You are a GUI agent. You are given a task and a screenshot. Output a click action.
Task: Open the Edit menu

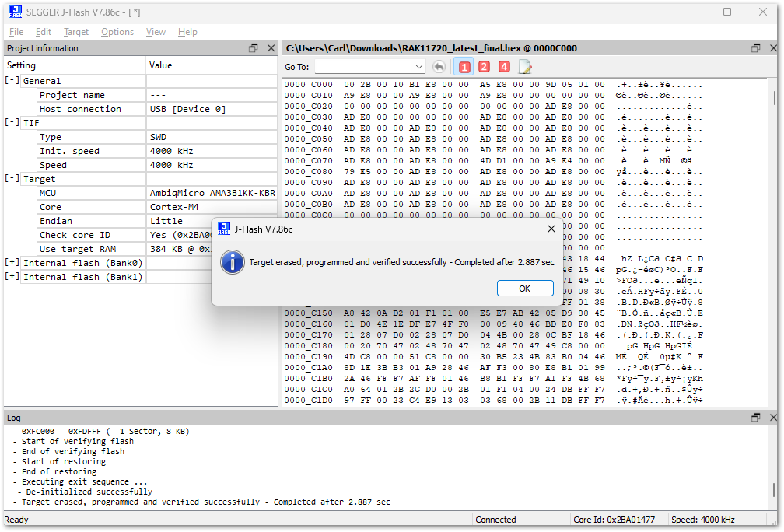pyautogui.click(x=44, y=32)
